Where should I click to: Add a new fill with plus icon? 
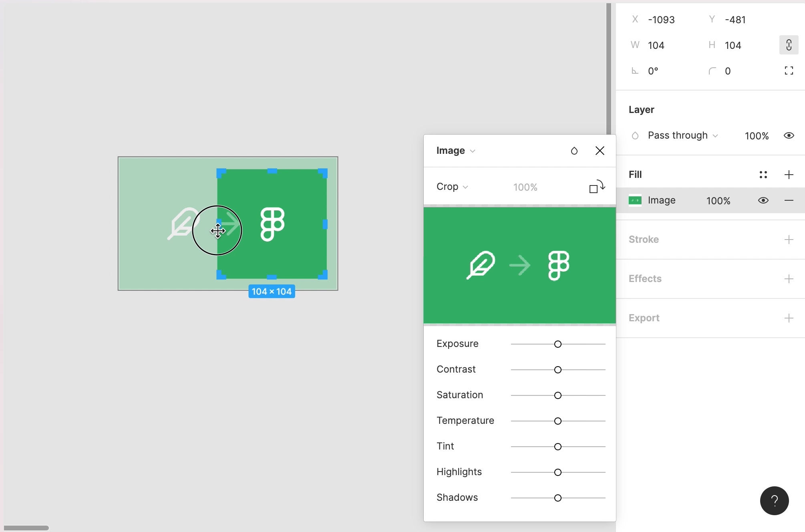[789, 175]
